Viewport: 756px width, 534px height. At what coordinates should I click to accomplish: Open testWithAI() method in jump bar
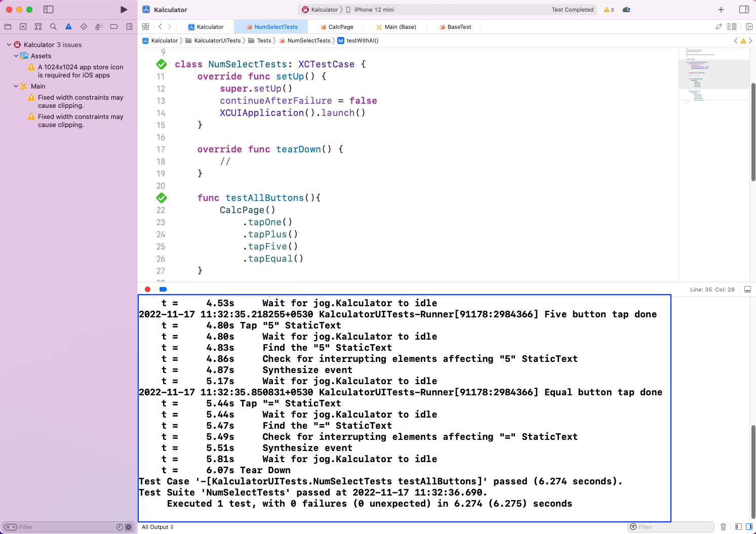click(358, 40)
